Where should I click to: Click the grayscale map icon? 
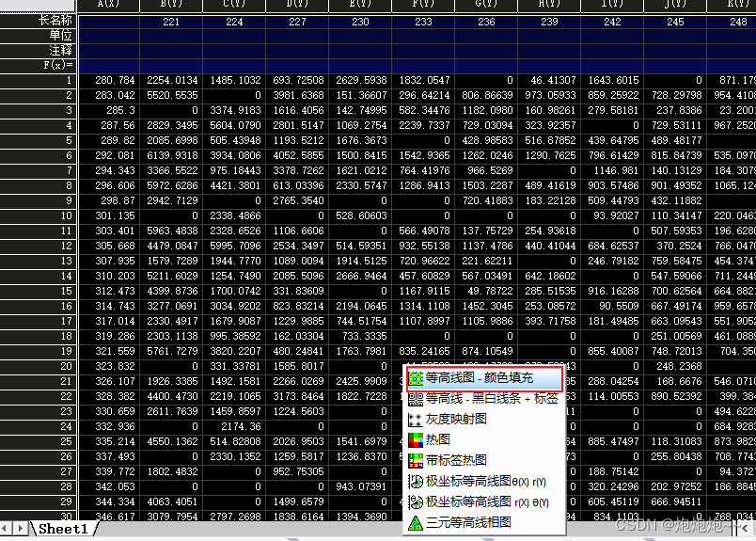[x=416, y=420]
